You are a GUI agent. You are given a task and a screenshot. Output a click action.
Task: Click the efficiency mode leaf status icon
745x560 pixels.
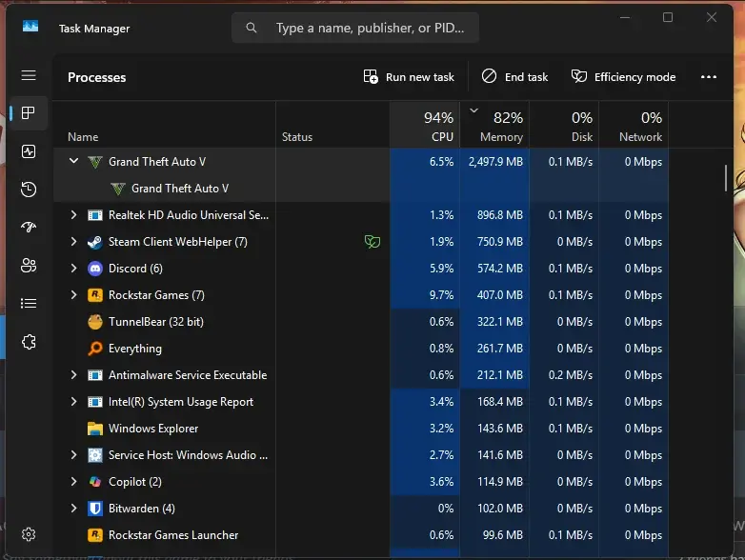point(372,242)
